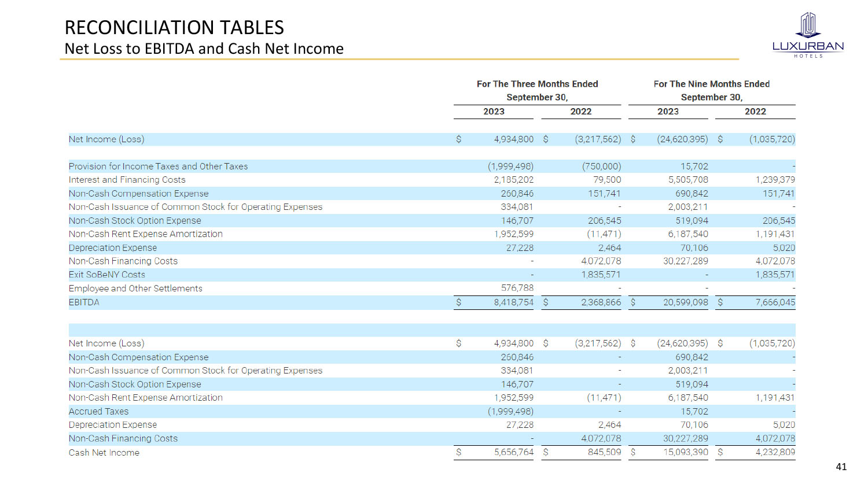868x488 pixels.
Task: Click the EBITDA row label
Action: coord(84,302)
